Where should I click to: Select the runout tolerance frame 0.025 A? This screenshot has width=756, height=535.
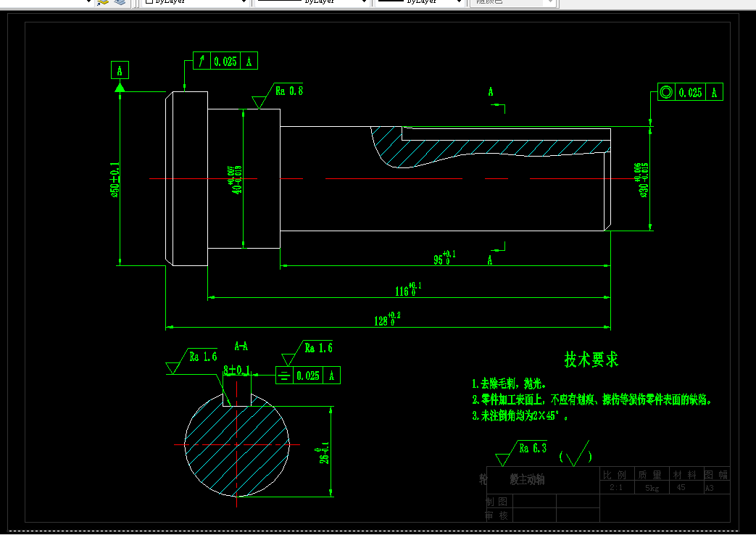coord(225,61)
